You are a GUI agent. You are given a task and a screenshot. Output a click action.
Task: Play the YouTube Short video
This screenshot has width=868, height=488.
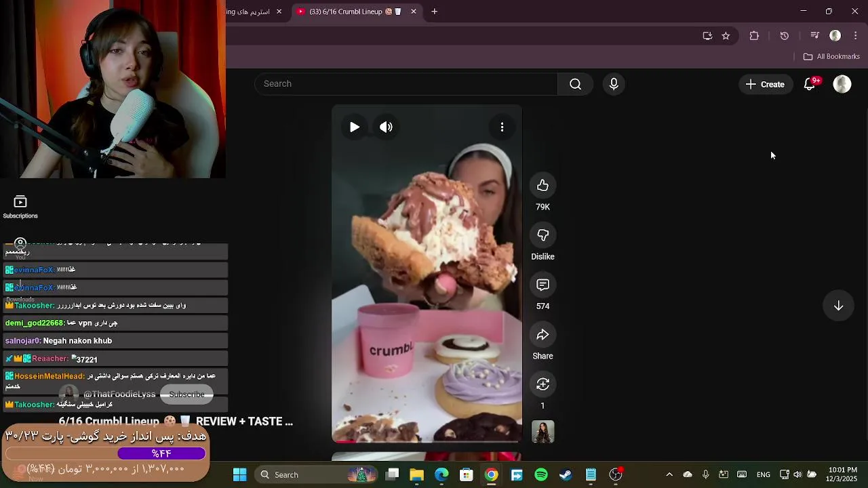pyautogui.click(x=355, y=127)
